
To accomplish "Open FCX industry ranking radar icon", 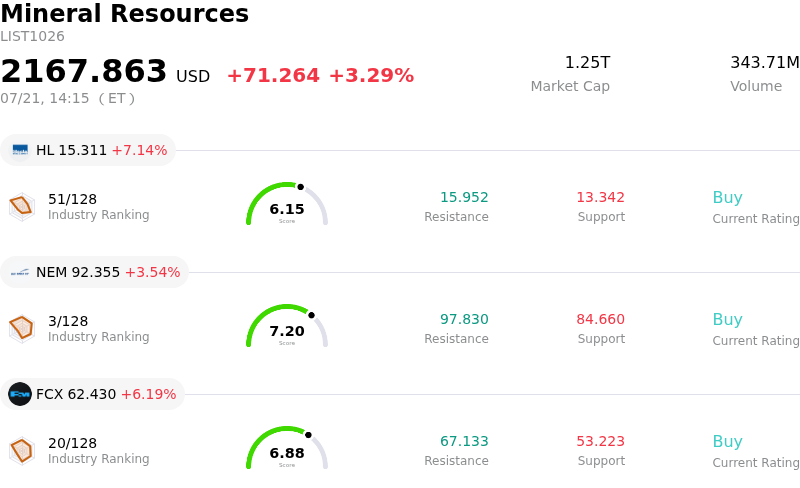I will click(22, 450).
